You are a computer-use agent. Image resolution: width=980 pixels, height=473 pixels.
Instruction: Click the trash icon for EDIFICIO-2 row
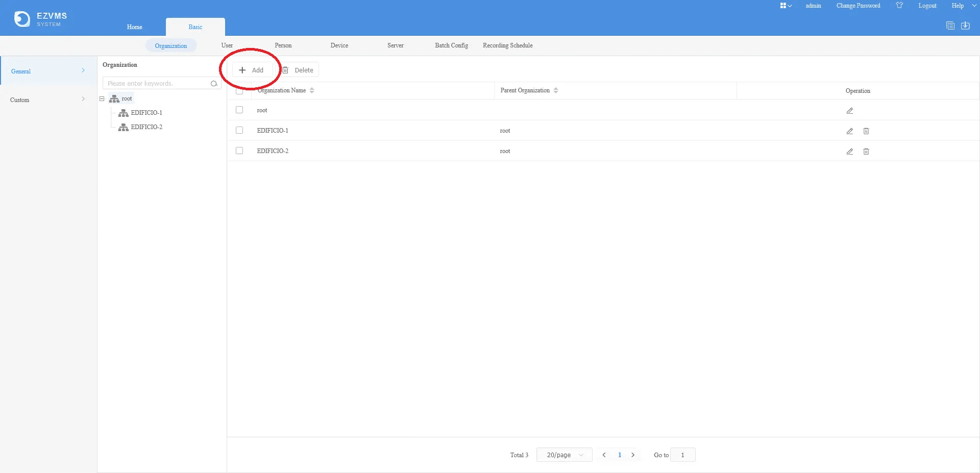pos(866,152)
